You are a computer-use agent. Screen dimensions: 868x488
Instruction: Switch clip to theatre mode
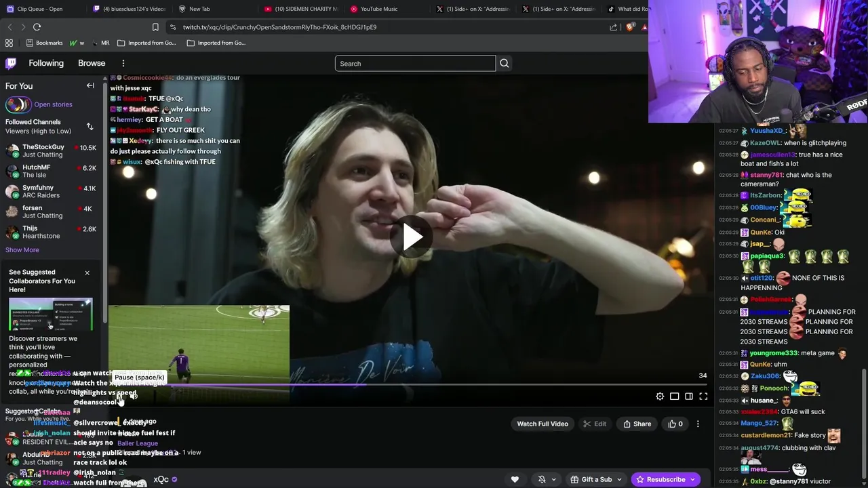click(674, 396)
